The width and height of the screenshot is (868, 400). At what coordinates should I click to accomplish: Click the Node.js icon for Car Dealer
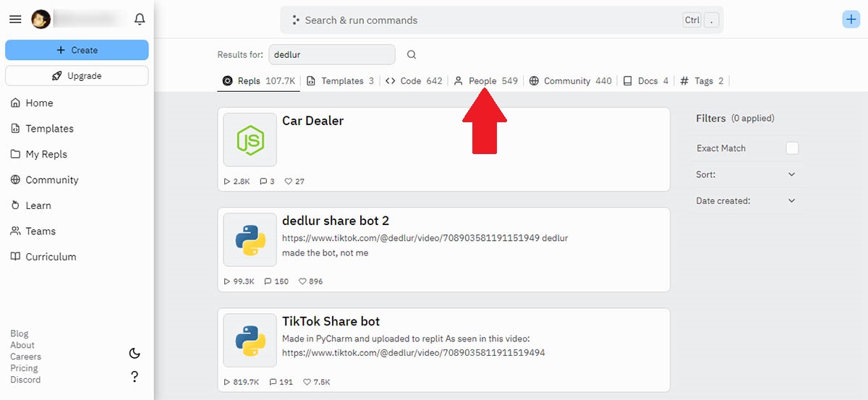[250, 140]
